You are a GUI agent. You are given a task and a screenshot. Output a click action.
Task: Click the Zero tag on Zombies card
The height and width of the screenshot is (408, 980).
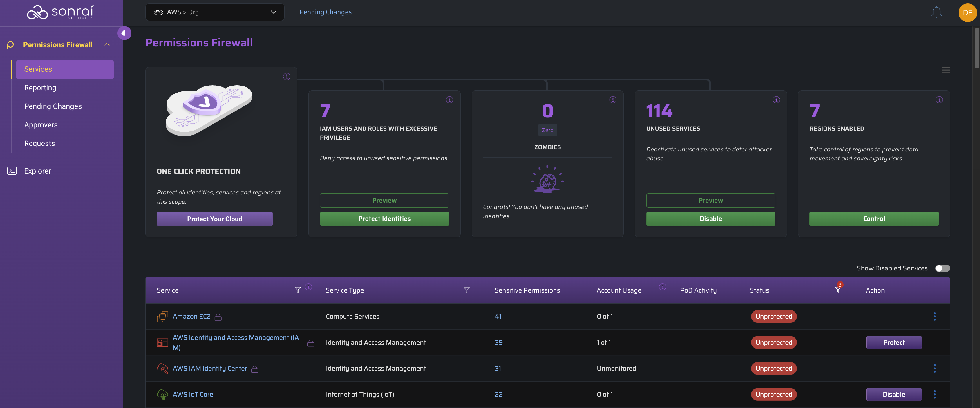point(547,130)
